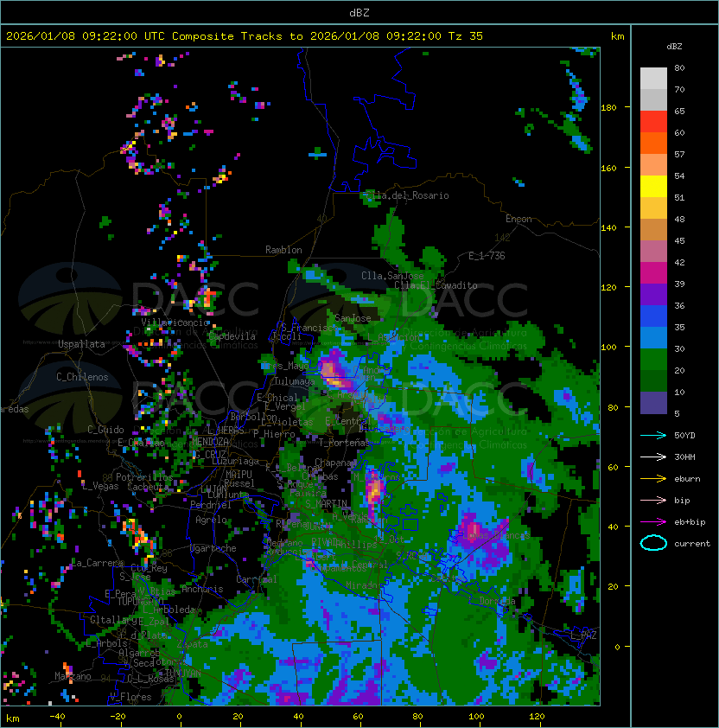This screenshot has height=728, width=719.
Task: Click the cyan ellipse 'current' legend icon
Action: tap(653, 543)
